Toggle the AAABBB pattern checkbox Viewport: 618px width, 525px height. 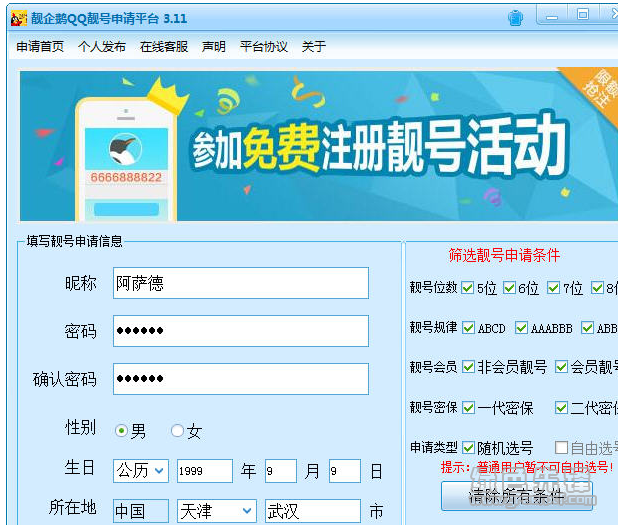click(521, 328)
